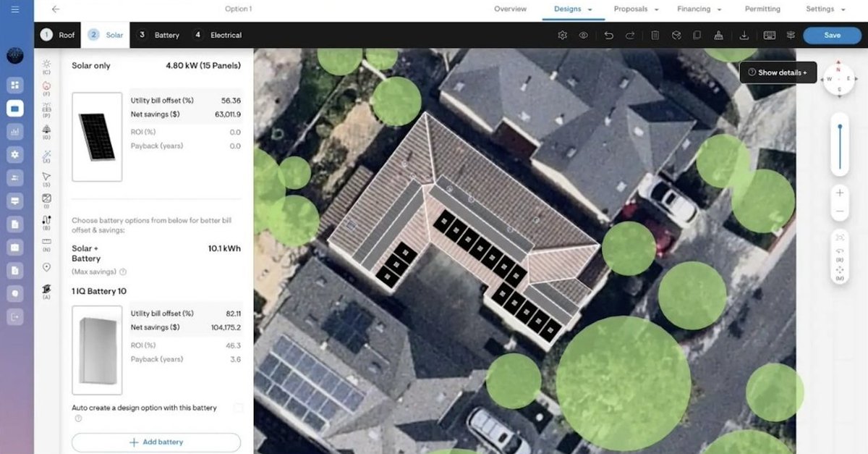Select the inverter tool (I)

coord(46,200)
